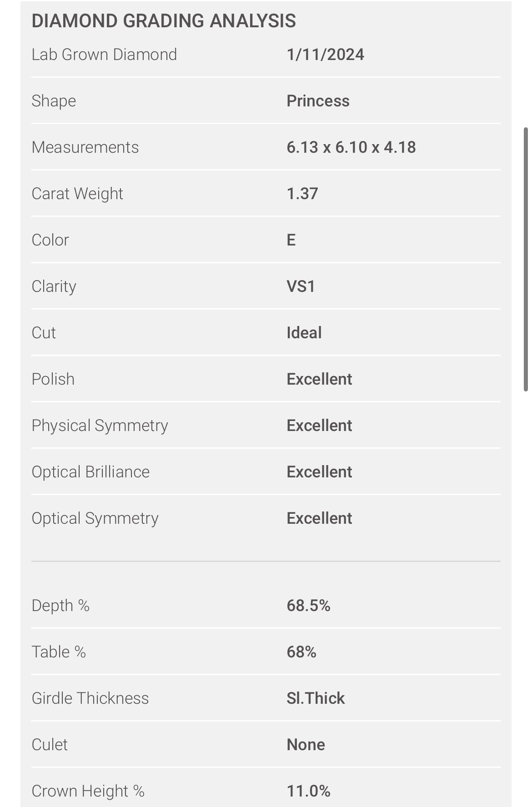Select the Excellent value for Optical Symmetry
This screenshot has width=532, height=807.
click(x=319, y=518)
